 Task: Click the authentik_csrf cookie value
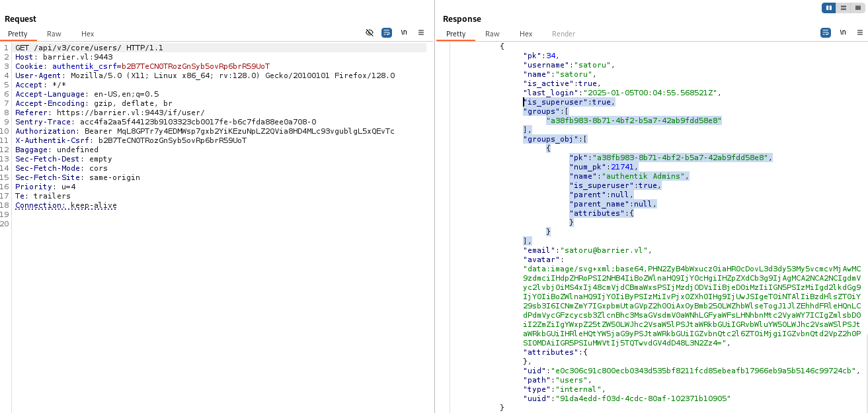click(x=195, y=66)
